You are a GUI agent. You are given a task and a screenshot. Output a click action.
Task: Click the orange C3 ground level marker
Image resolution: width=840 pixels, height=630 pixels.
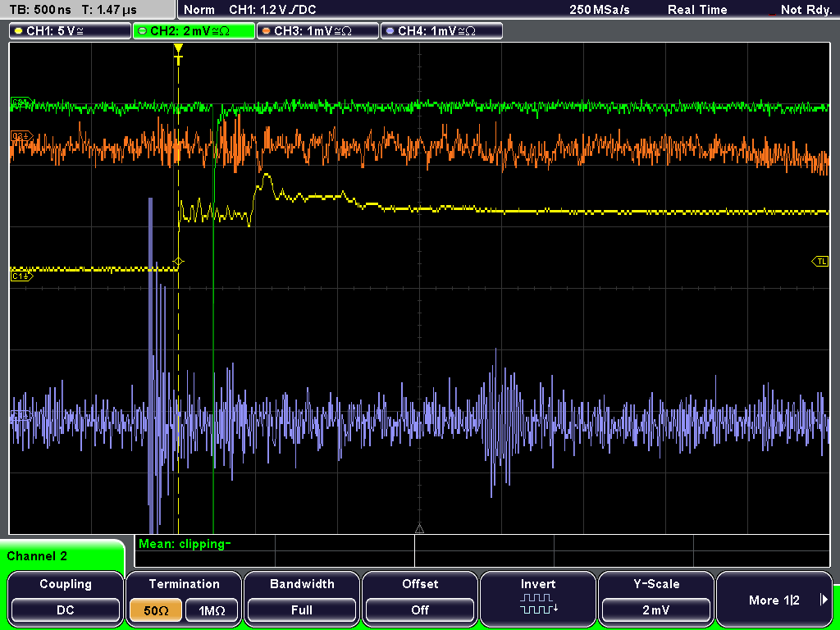point(22,136)
